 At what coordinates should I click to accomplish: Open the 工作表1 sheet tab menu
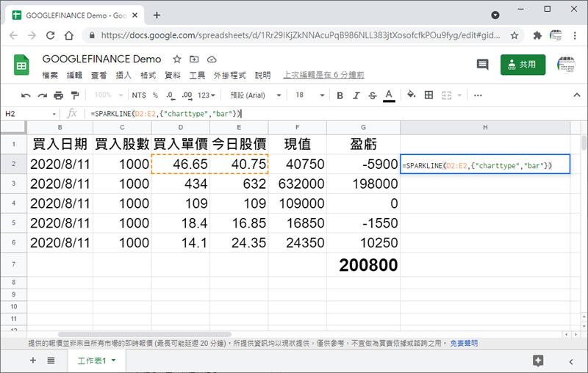pos(114,361)
